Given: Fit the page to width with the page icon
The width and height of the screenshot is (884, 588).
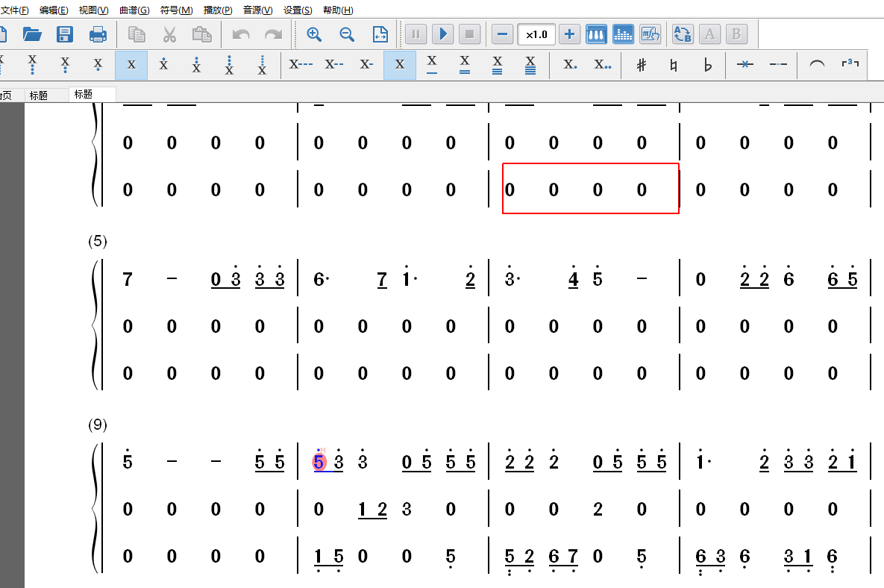Looking at the screenshot, I should (380, 34).
